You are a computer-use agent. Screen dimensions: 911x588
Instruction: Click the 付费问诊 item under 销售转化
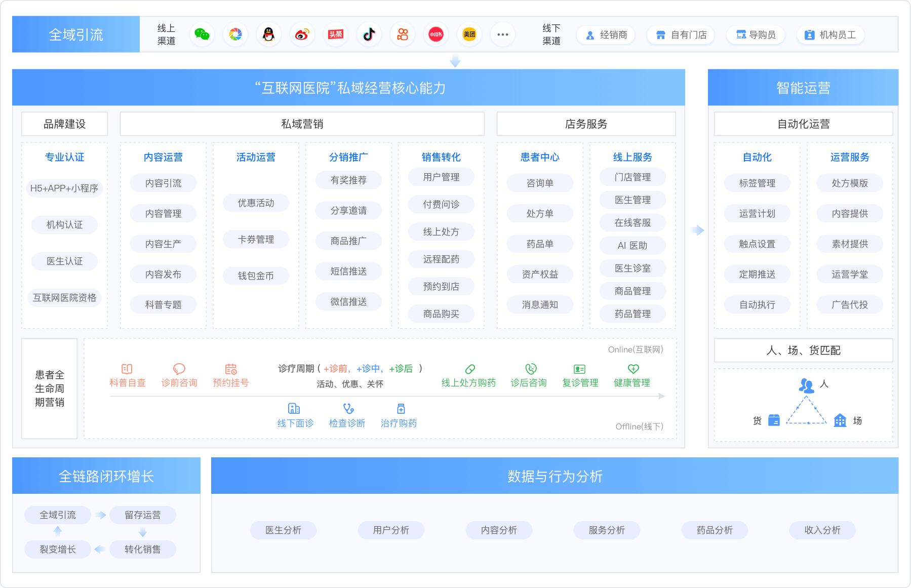[441, 205]
